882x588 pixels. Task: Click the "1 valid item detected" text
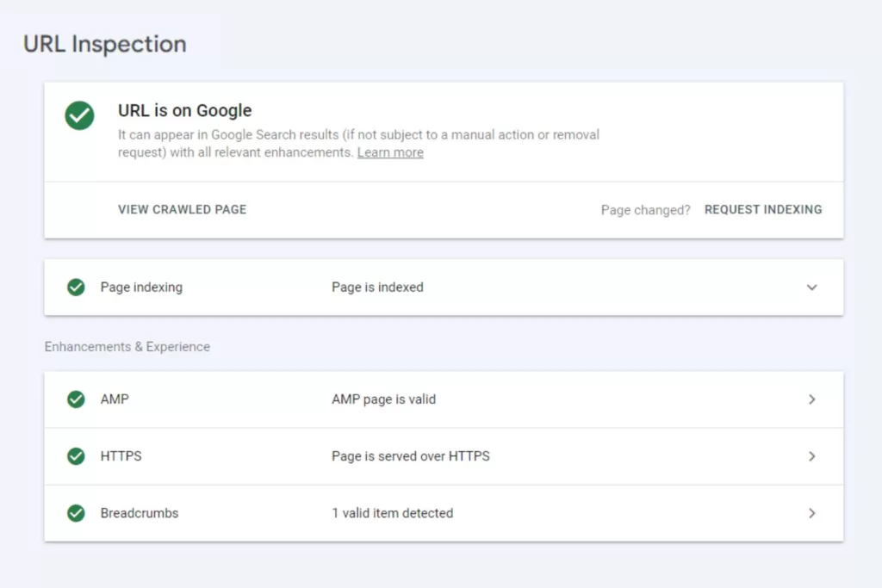[x=392, y=512]
